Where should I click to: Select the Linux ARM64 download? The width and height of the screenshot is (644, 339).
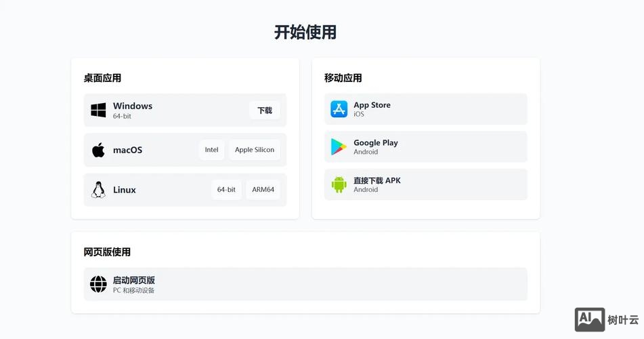[263, 190]
